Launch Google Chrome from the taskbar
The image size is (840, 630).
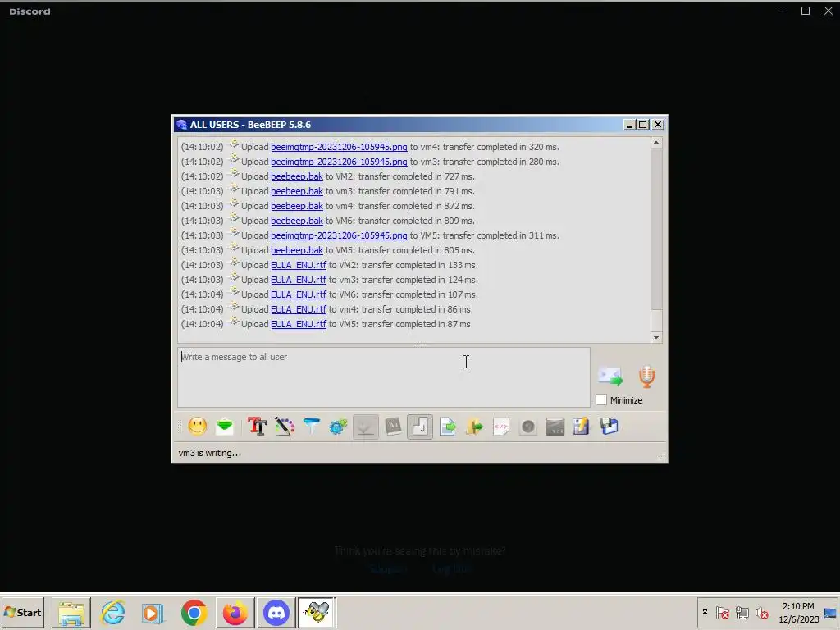(x=194, y=612)
